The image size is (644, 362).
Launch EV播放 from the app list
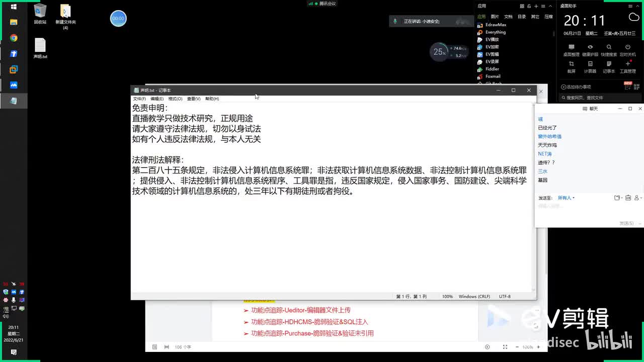click(x=488, y=39)
